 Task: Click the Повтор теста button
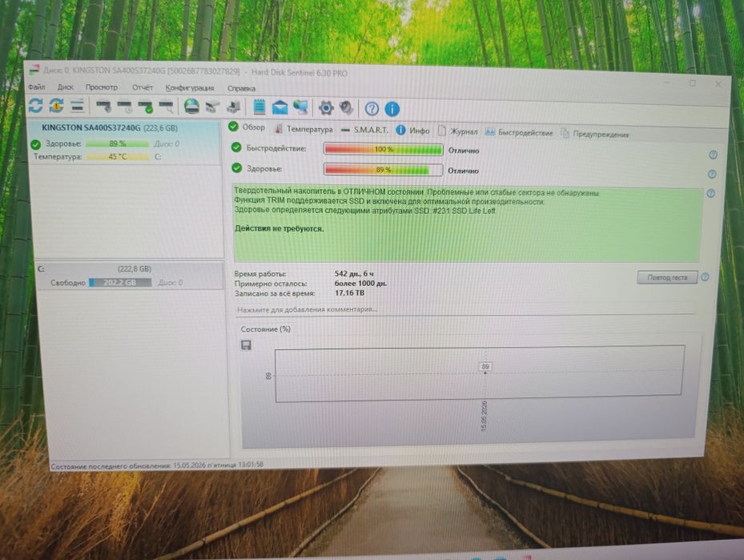(667, 277)
